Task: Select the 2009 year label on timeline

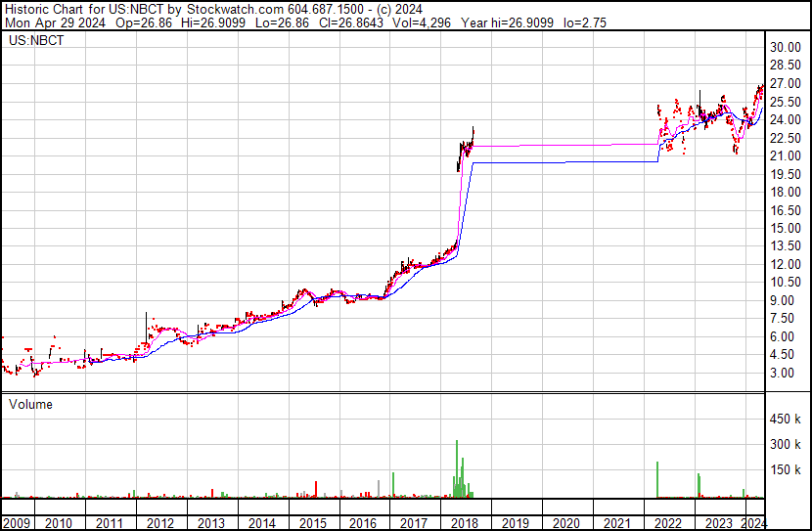Action: point(17,523)
